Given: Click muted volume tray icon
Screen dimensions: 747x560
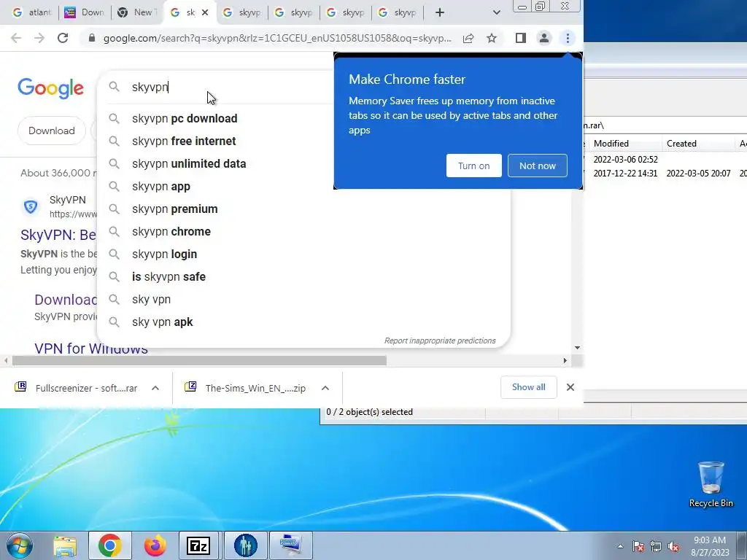Looking at the screenshot, I should pos(673,546).
